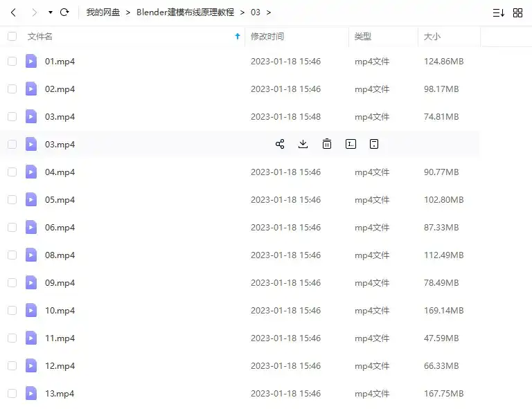Screen dimensions: 532x409
Task: Delete the highlighted 03.mp4 with trash icon
Action: pos(327,144)
